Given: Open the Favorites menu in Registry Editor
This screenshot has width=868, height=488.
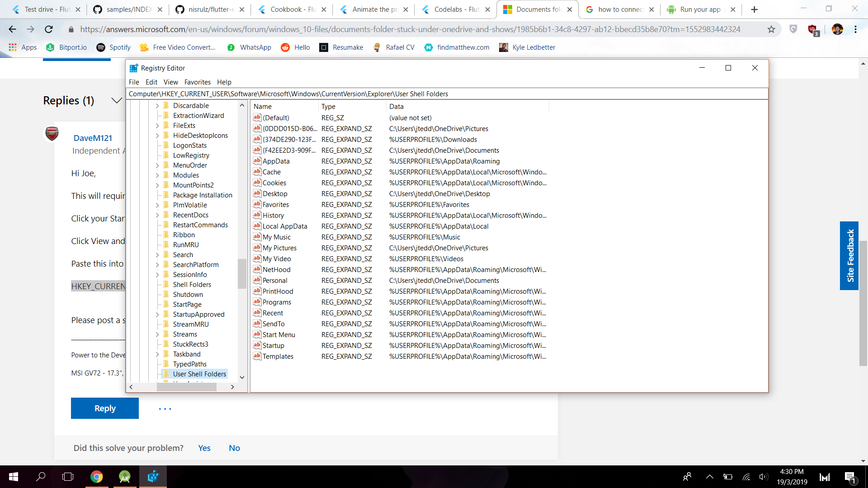Looking at the screenshot, I should 198,82.
